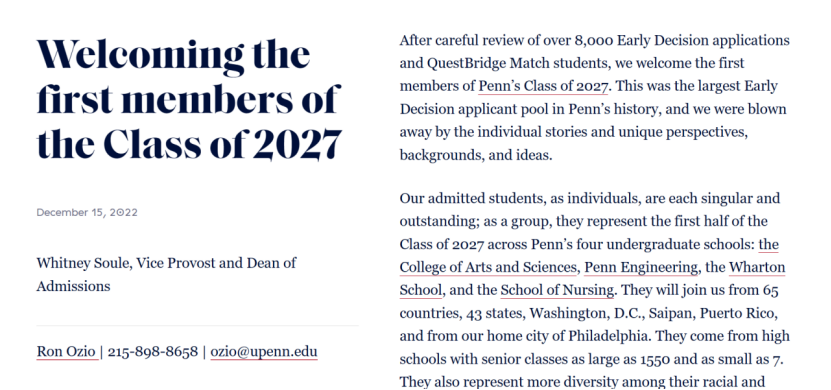Open the School of Nursing link

557,290
